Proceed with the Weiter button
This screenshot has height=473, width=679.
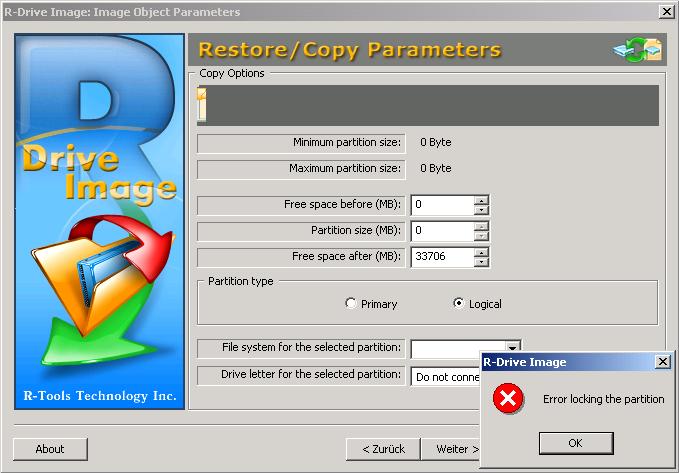point(451,449)
